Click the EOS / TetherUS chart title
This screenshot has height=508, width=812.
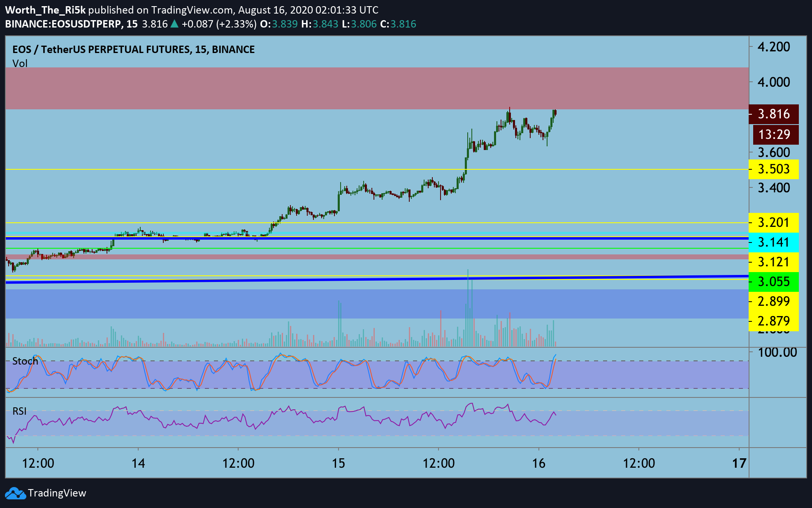(x=133, y=49)
